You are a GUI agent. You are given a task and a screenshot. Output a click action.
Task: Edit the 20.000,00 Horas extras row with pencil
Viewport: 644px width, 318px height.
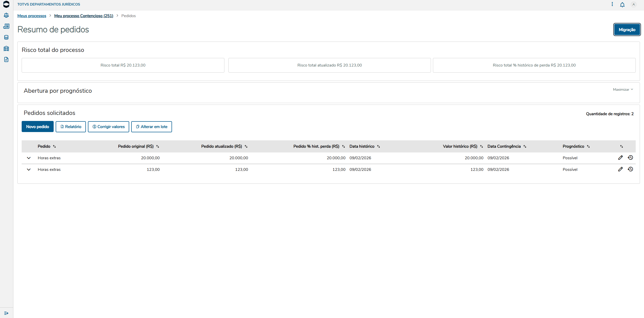[620, 158]
